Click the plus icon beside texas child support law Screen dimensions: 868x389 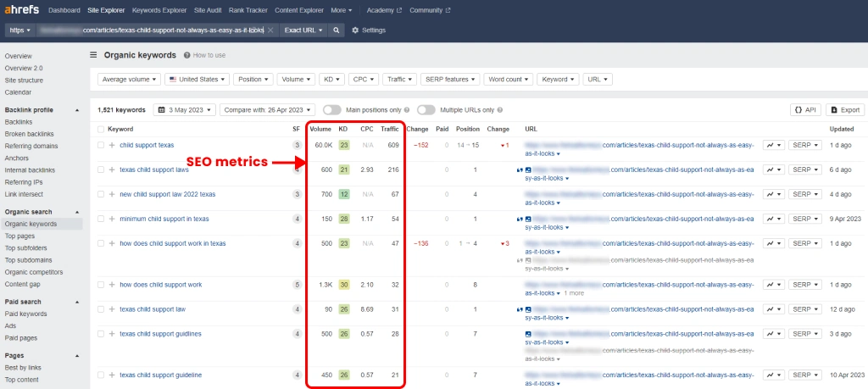112,309
